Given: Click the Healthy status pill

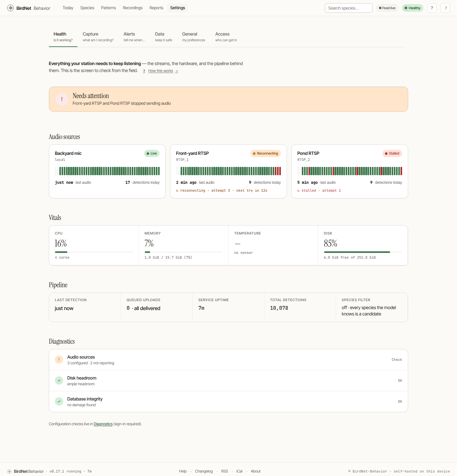Looking at the screenshot, I should pyautogui.click(x=413, y=8).
